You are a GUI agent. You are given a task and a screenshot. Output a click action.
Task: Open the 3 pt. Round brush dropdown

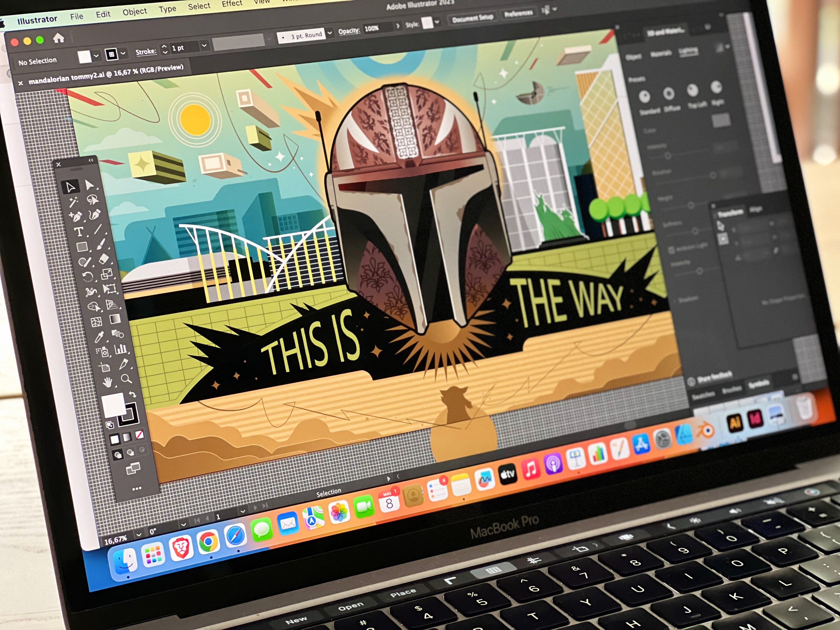[330, 33]
